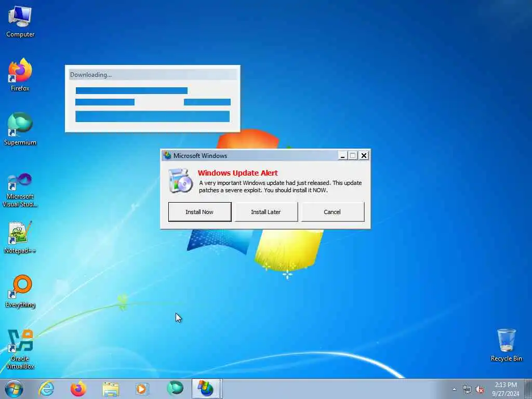Select the Firefox desktop shortcut
532x399 pixels.
[x=20, y=75]
